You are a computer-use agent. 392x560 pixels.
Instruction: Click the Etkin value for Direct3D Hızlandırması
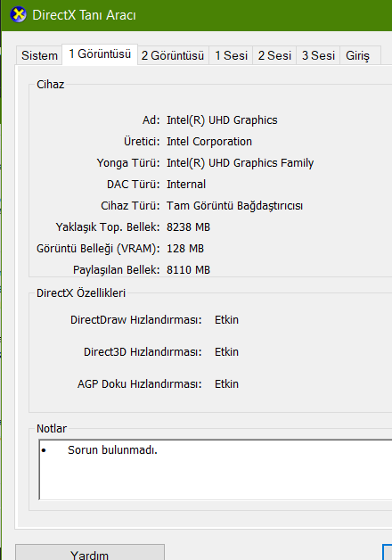click(x=226, y=352)
